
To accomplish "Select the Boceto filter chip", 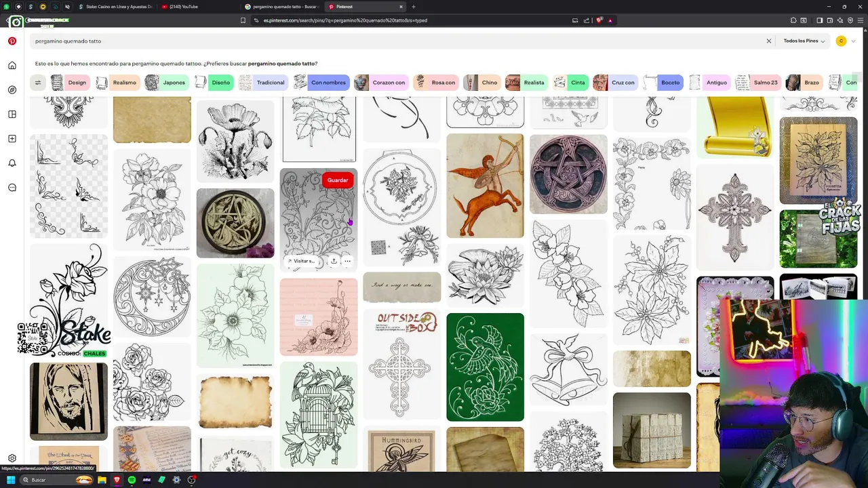I will 663,83.
